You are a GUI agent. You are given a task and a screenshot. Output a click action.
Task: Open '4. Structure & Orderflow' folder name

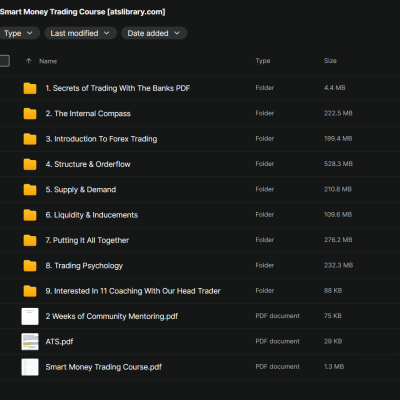88,164
